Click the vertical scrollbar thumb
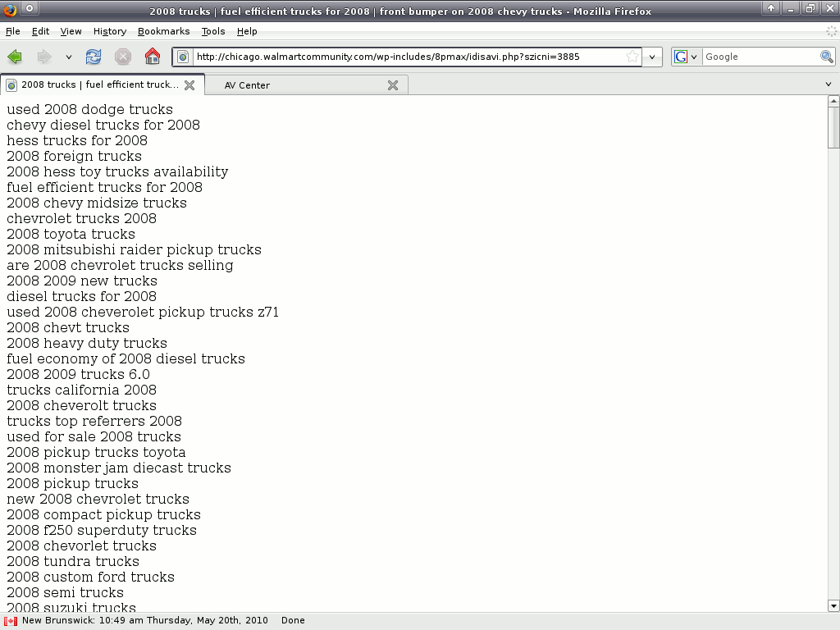 pyautogui.click(x=833, y=127)
